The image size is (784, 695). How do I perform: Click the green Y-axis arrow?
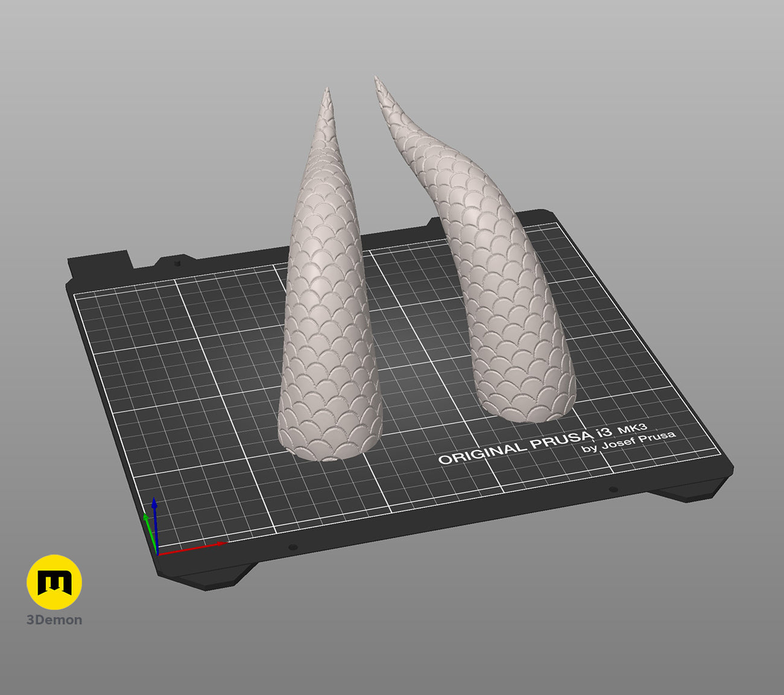coord(150,532)
